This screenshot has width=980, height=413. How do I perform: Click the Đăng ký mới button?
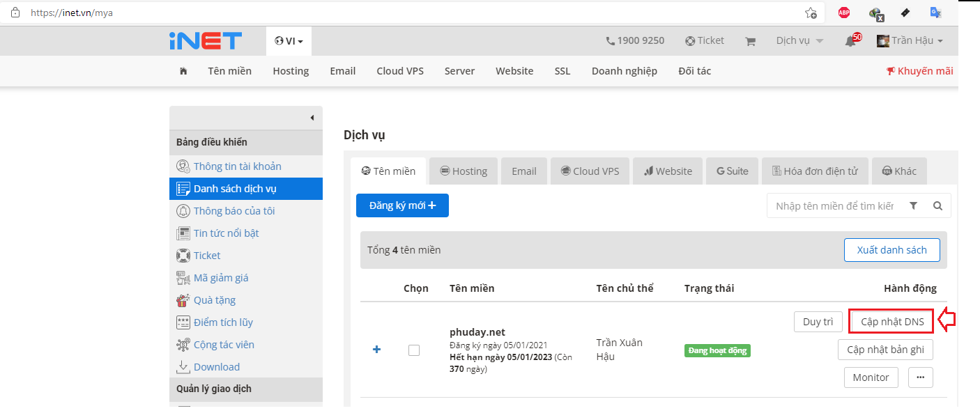coord(402,205)
